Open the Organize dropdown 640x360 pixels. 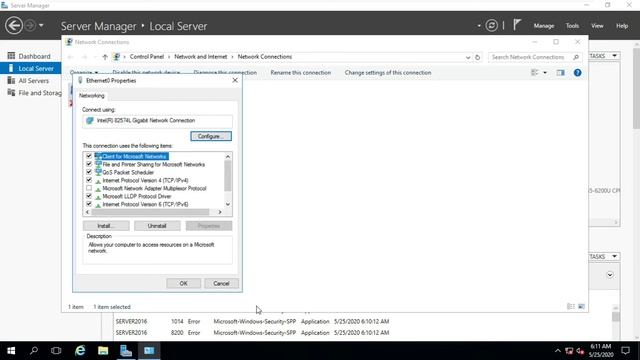[x=84, y=73]
